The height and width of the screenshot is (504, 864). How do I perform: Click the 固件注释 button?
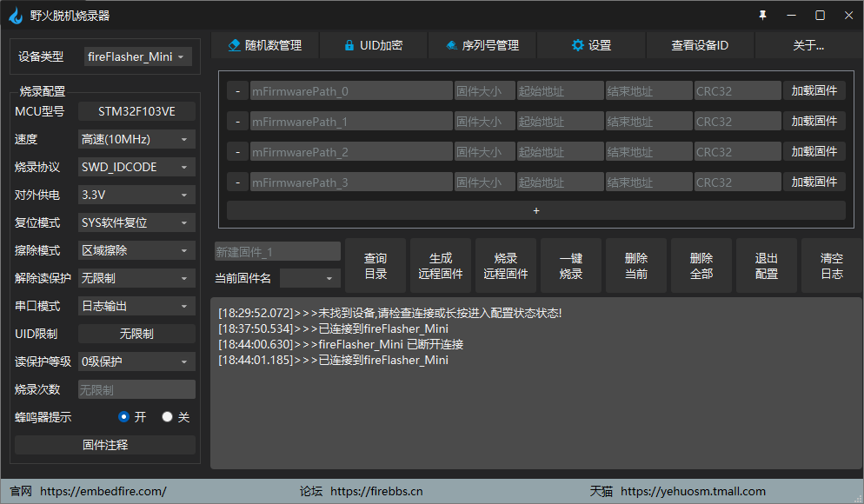[x=105, y=445]
